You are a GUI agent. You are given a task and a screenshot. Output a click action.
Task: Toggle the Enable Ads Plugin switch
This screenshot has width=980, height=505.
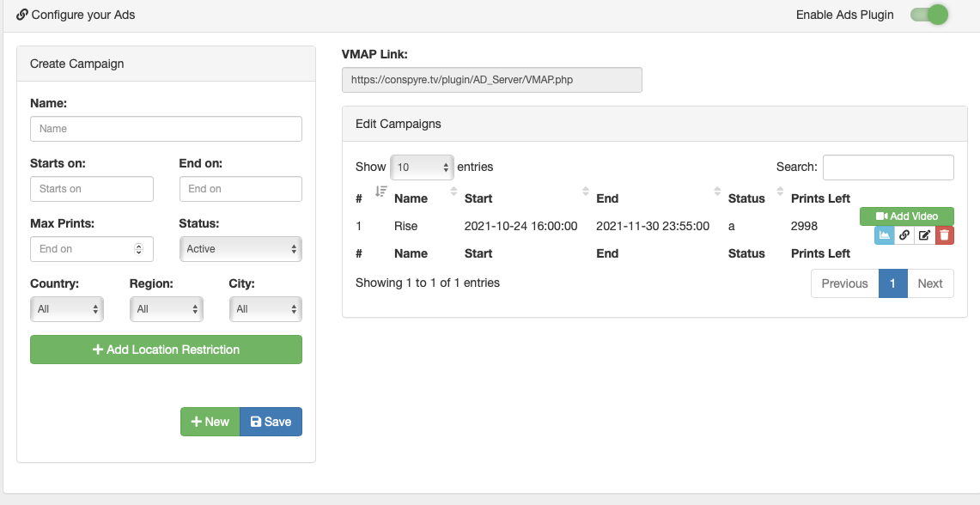point(929,15)
